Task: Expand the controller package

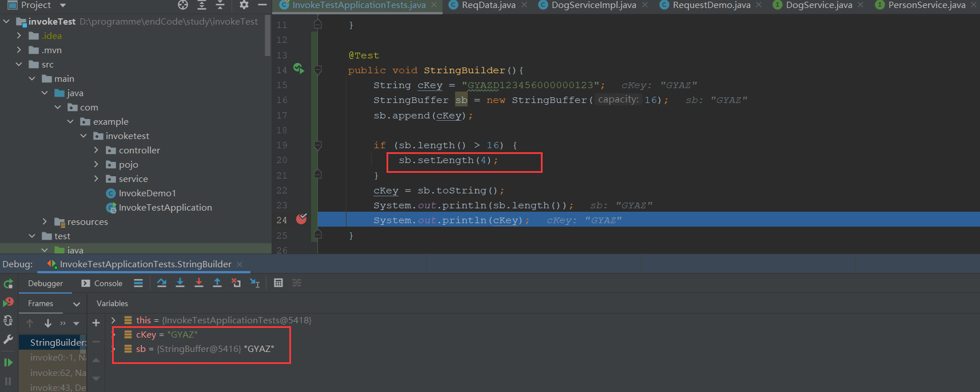Action: point(96,150)
